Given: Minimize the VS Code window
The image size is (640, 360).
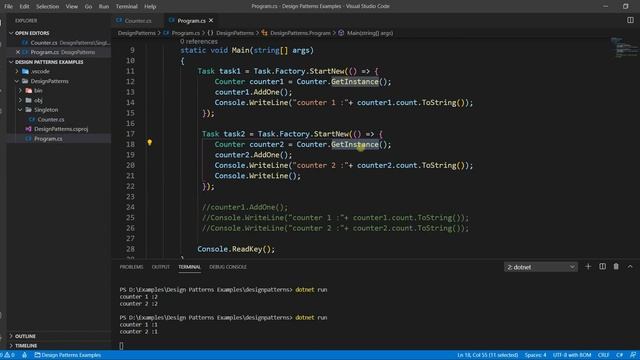Looking at the screenshot, I should click(x=606, y=6).
